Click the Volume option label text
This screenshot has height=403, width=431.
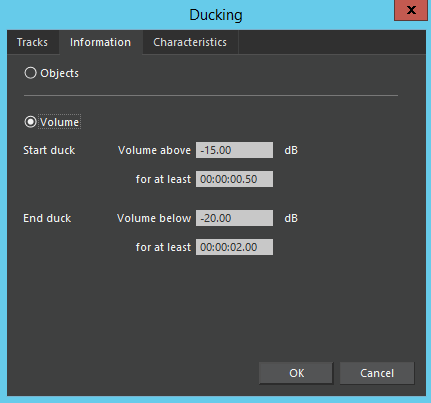[x=60, y=122]
